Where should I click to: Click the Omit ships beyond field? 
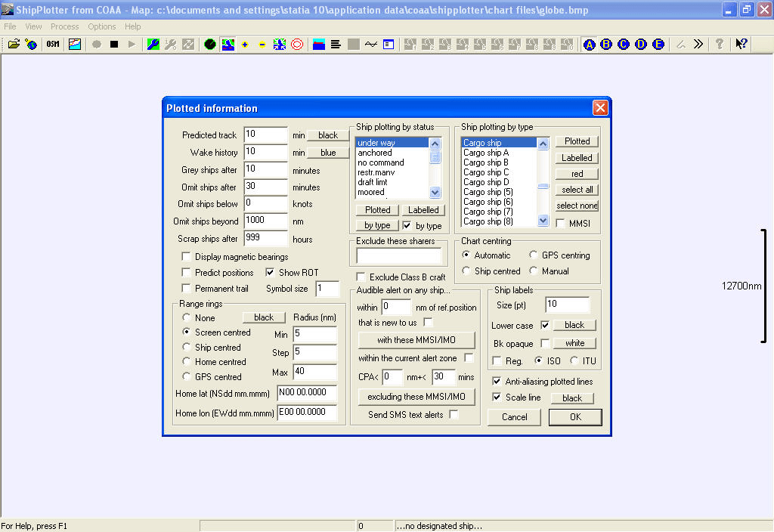[265, 221]
